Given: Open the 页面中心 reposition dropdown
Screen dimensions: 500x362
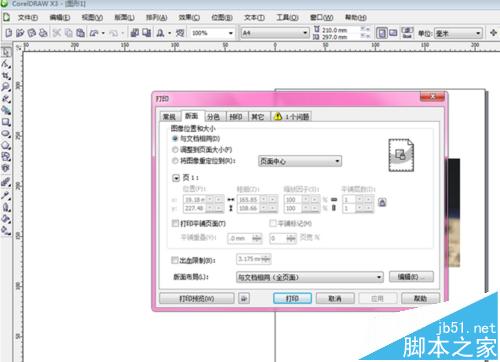Looking at the screenshot, I should (300, 161).
